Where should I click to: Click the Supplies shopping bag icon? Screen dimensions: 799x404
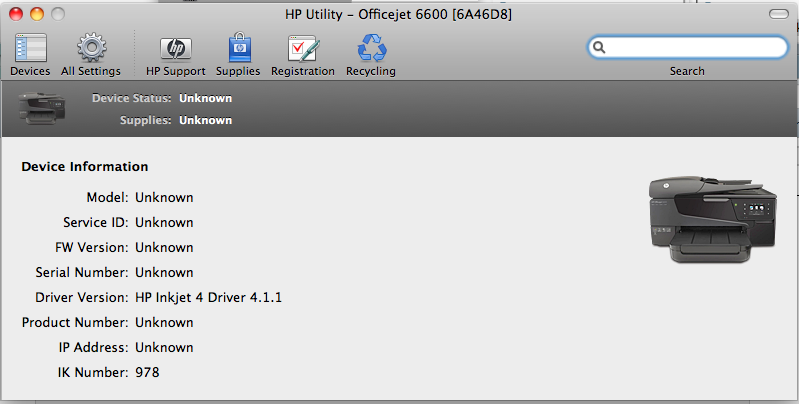pyautogui.click(x=239, y=47)
